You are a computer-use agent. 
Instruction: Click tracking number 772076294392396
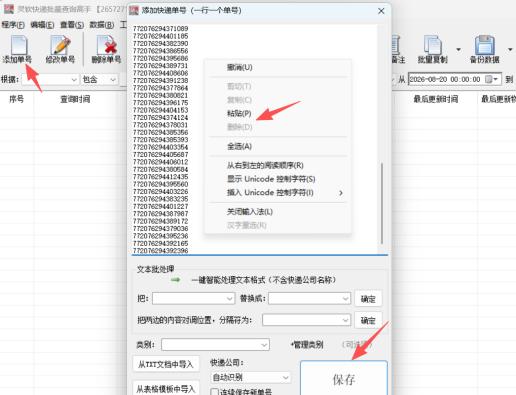[161, 251]
